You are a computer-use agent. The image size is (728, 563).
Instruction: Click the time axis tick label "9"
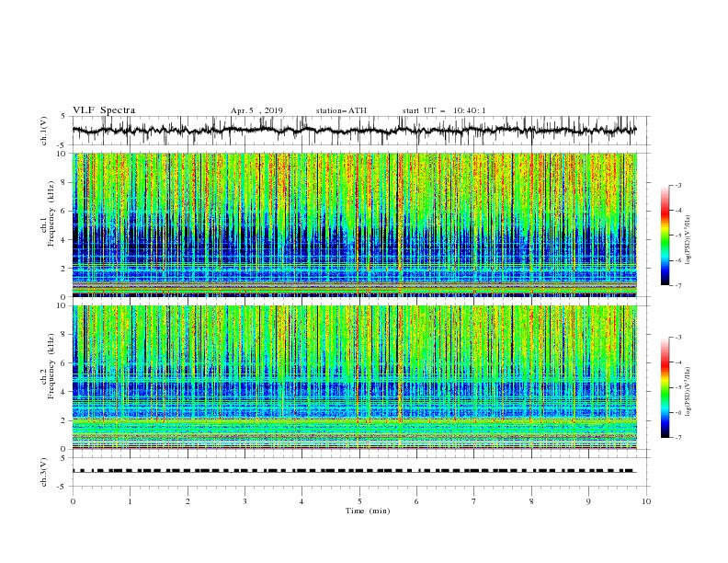[588, 501]
